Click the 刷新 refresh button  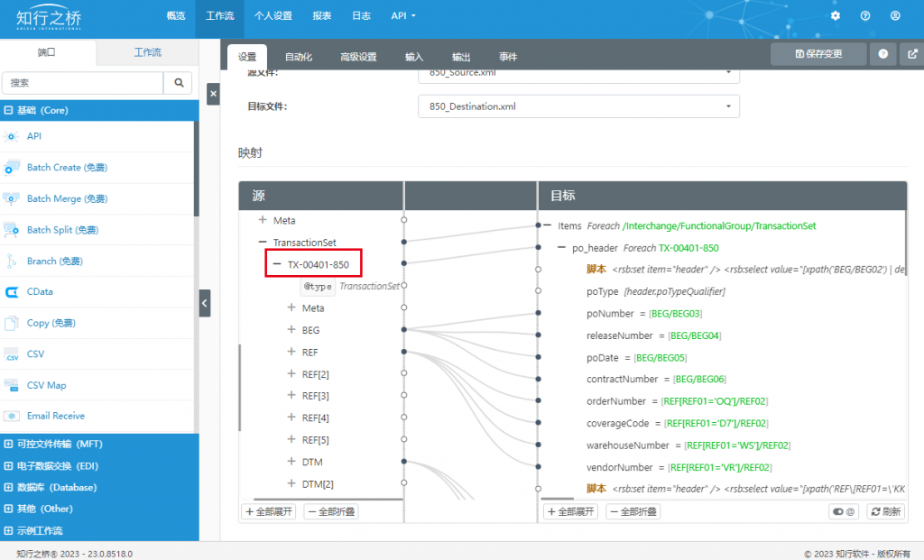coord(886,511)
